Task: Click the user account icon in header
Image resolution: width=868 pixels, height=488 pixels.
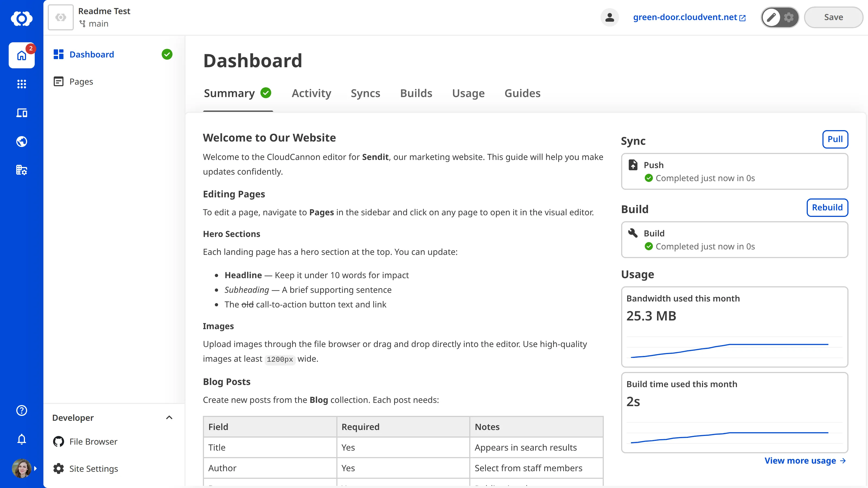Action: pos(609,17)
